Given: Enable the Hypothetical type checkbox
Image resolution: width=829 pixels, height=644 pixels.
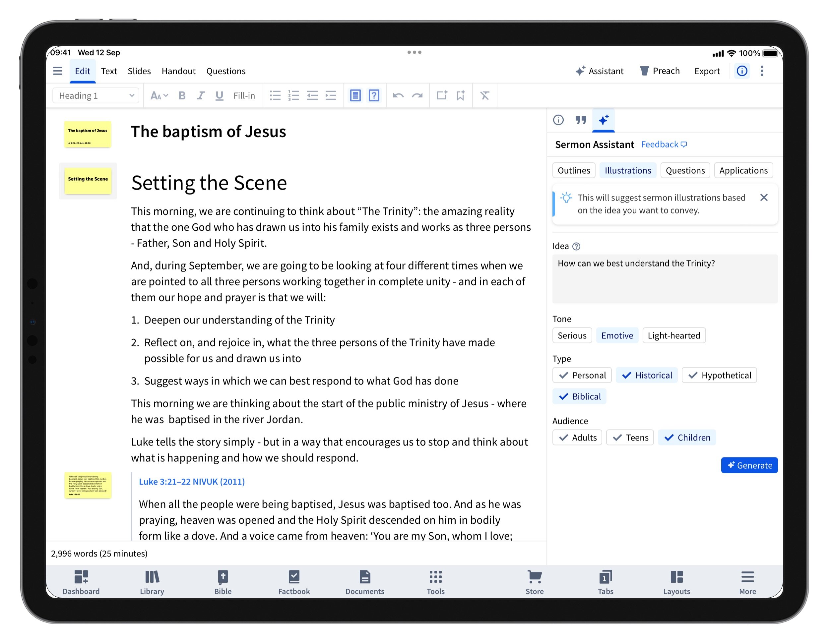Looking at the screenshot, I should coord(719,375).
